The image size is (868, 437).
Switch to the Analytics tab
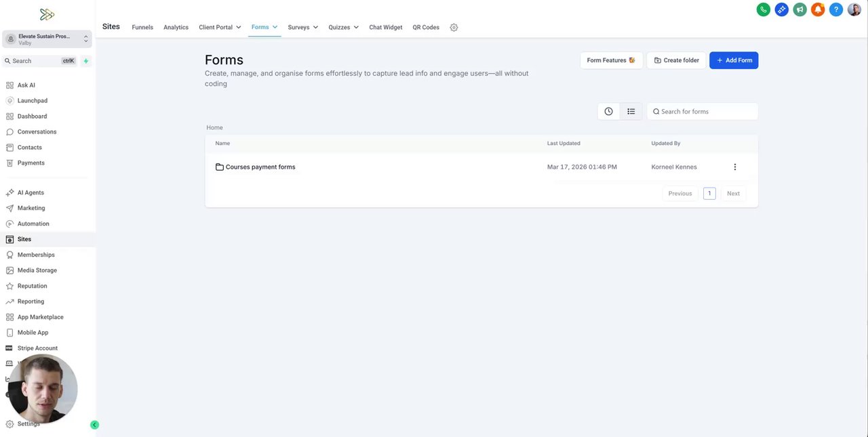[176, 27]
